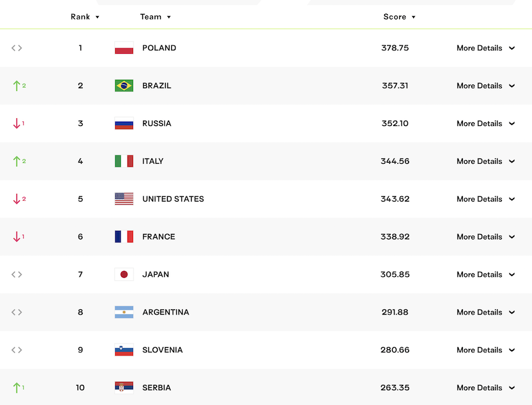Click the Brazil flag icon

click(124, 86)
